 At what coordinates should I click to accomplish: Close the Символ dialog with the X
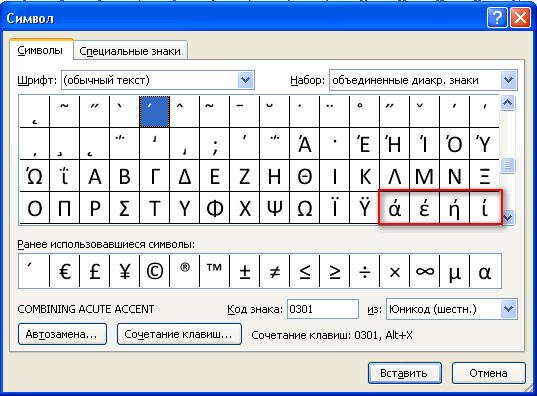point(520,17)
